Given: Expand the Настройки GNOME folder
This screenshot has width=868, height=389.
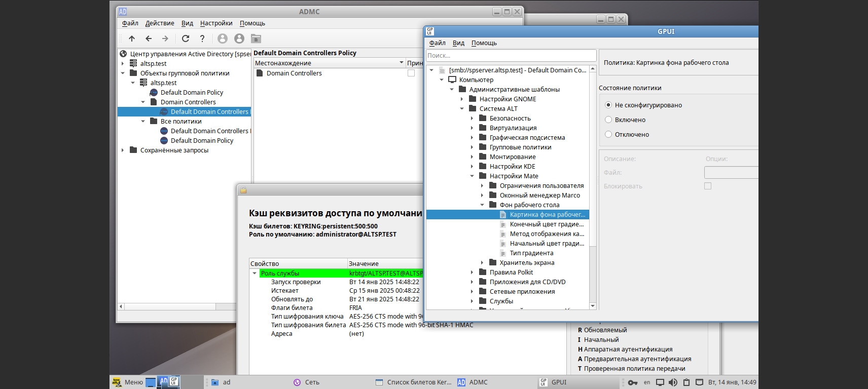Looking at the screenshot, I should coord(462,99).
